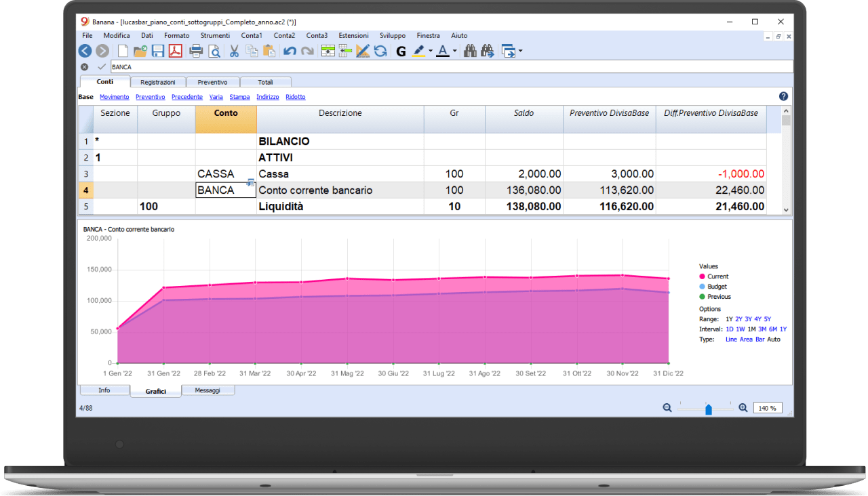
Task: Open a file via the folder icon
Action: 140,51
